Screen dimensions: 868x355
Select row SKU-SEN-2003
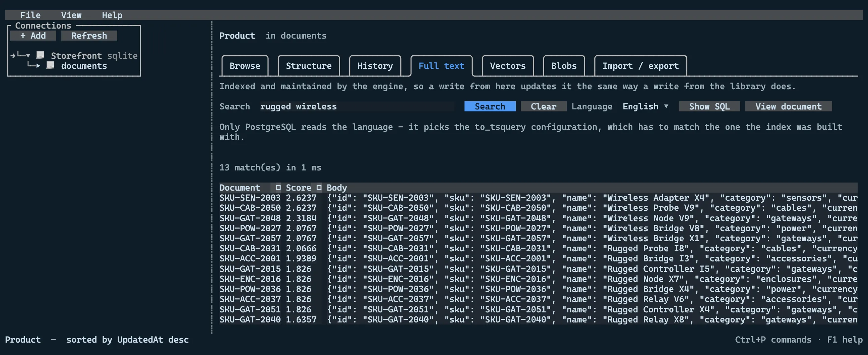point(538,198)
